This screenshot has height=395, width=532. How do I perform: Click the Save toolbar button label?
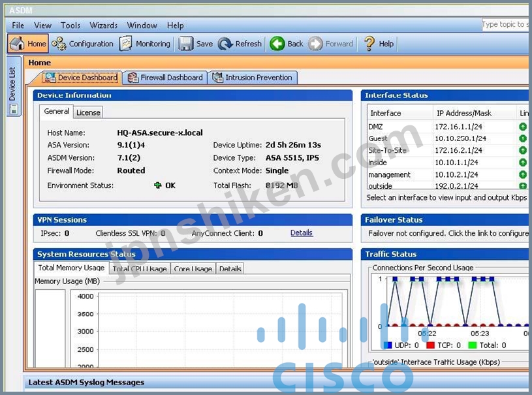tap(204, 44)
